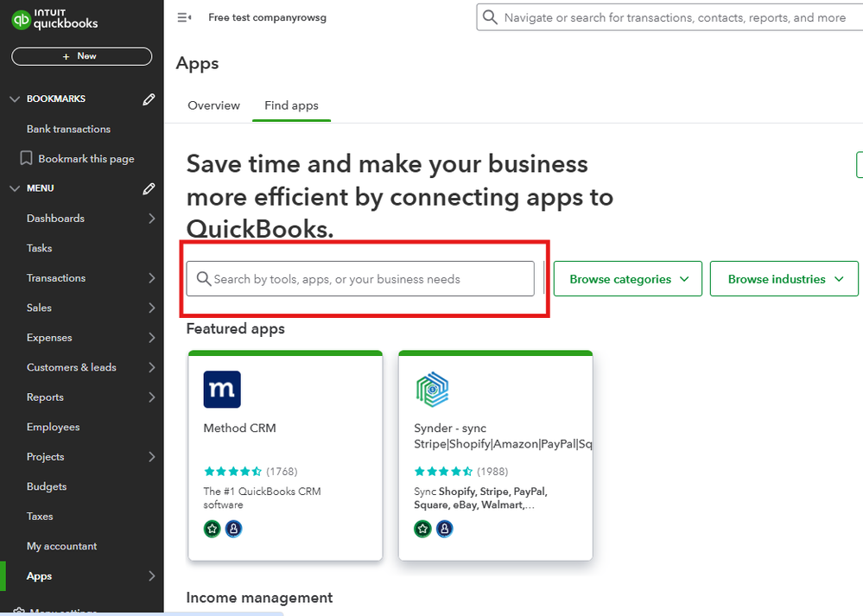This screenshot has height=616, width=863.
Task: Edit bookmarks using pencil icon
Action: point(149,99)
